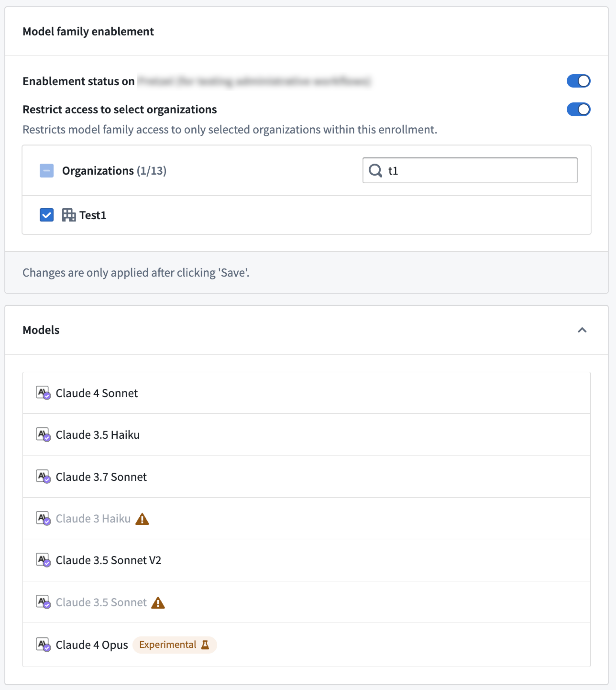Turn off Restrict access to select organizations

point(579,110)
